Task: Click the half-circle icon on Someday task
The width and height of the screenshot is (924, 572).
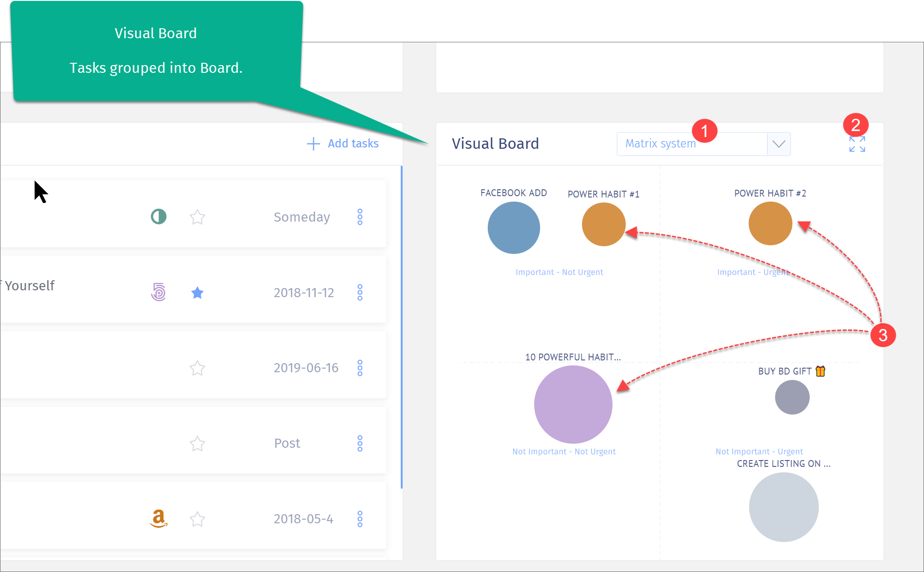Action: tap(158, 217)
